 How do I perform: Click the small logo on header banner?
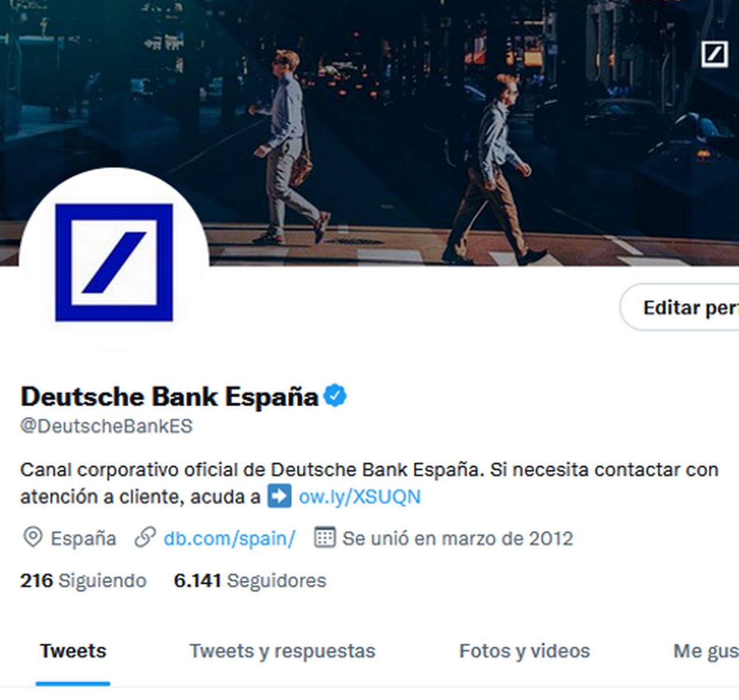[714, 54]
